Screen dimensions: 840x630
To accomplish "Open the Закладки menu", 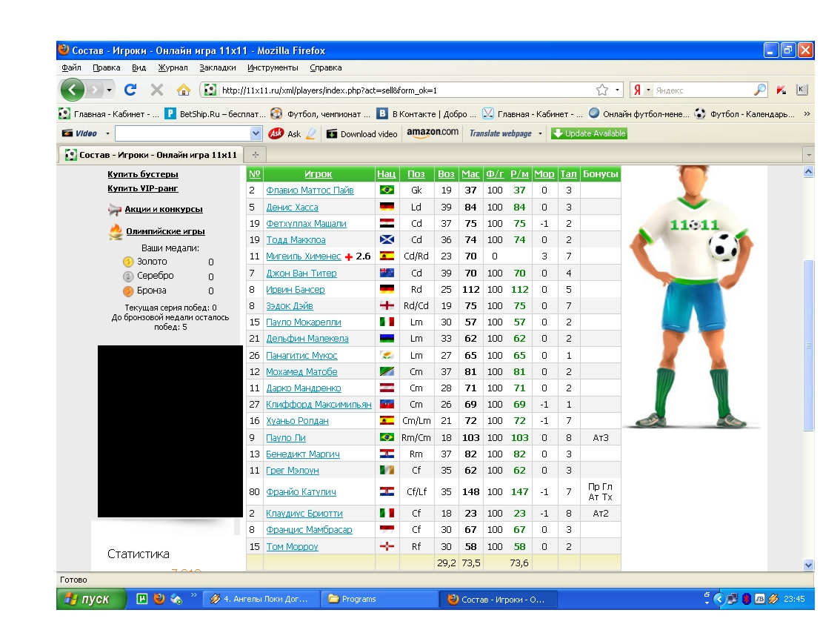I will click(217, 67).
